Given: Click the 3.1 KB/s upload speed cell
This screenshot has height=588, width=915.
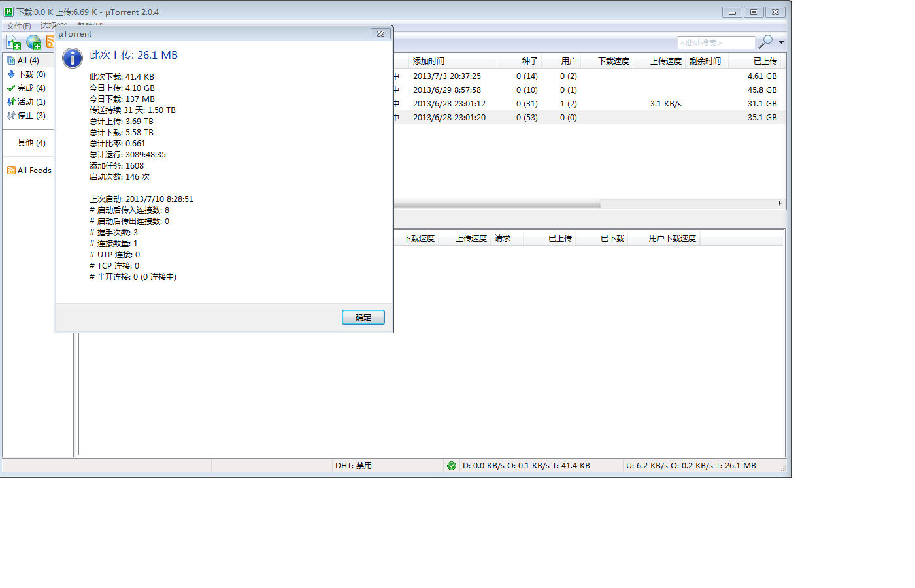Looking at the screenshot, I should click(666, 104).
